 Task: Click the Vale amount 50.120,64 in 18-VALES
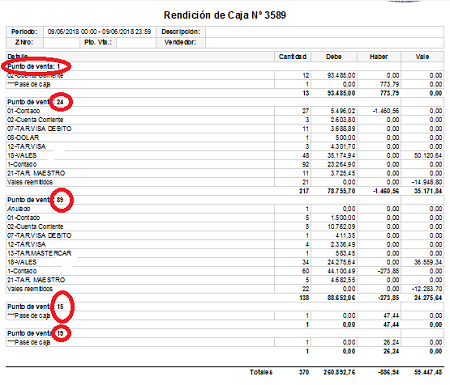tap(428, 156)
